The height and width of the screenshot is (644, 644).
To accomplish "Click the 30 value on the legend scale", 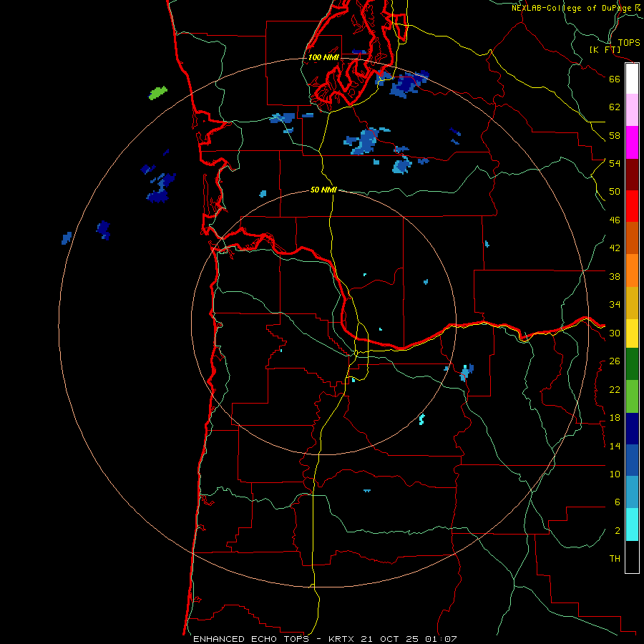I will [615, 333].
